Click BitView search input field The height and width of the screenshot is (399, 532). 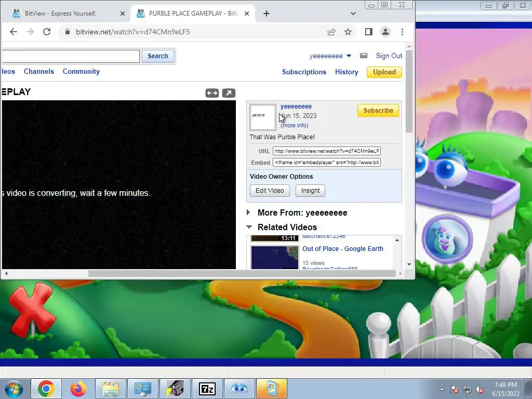click(70, 56)
